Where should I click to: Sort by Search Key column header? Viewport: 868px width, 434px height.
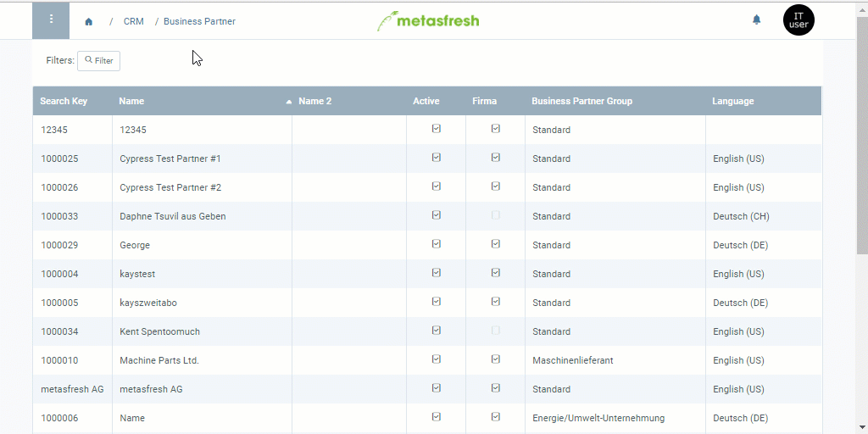click(x=64, y=102)
